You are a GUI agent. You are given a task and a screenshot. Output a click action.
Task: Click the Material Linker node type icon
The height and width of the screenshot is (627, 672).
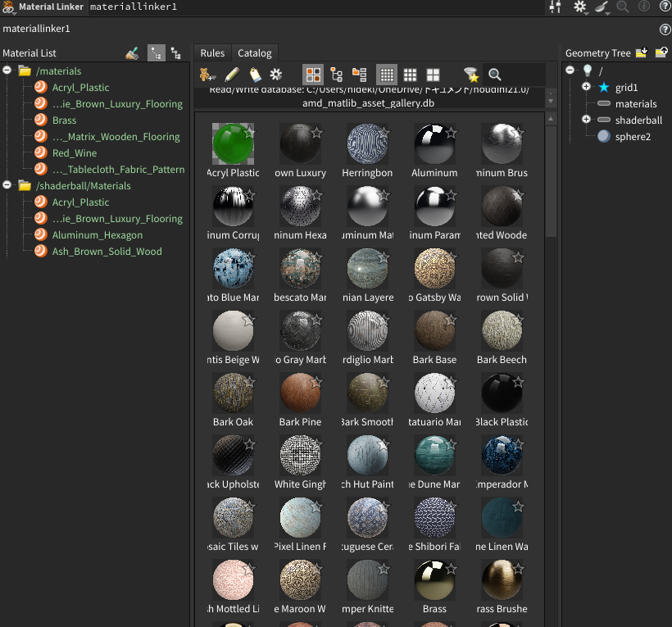point(8,7)
